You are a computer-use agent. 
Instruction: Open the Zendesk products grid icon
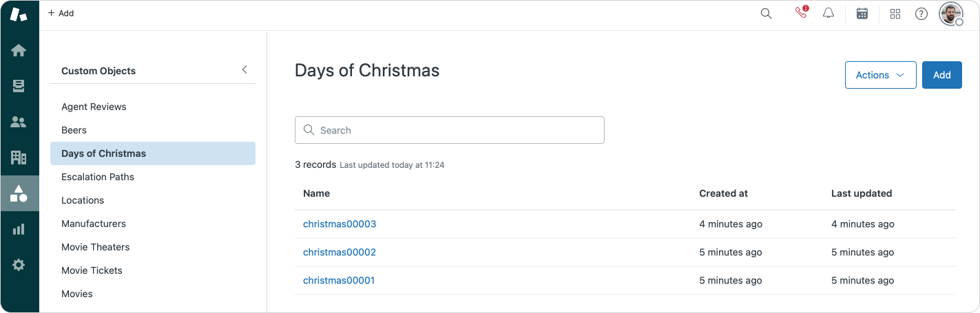pos(895,14)
